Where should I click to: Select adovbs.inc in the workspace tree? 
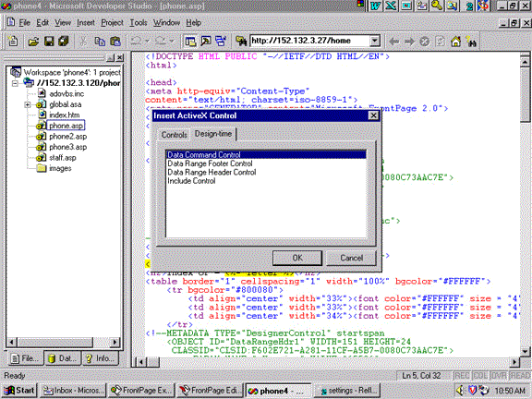tap(66, 93)
